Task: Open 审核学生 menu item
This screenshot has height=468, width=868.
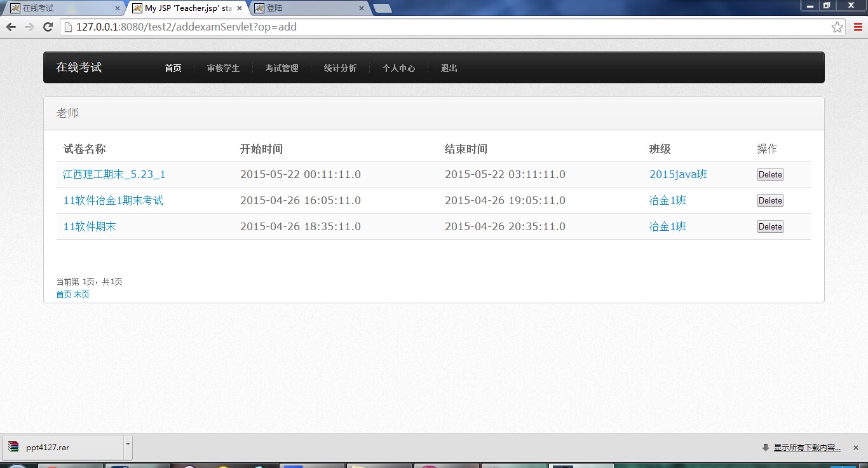Action: pyautogui.click(x=223, y=68)
